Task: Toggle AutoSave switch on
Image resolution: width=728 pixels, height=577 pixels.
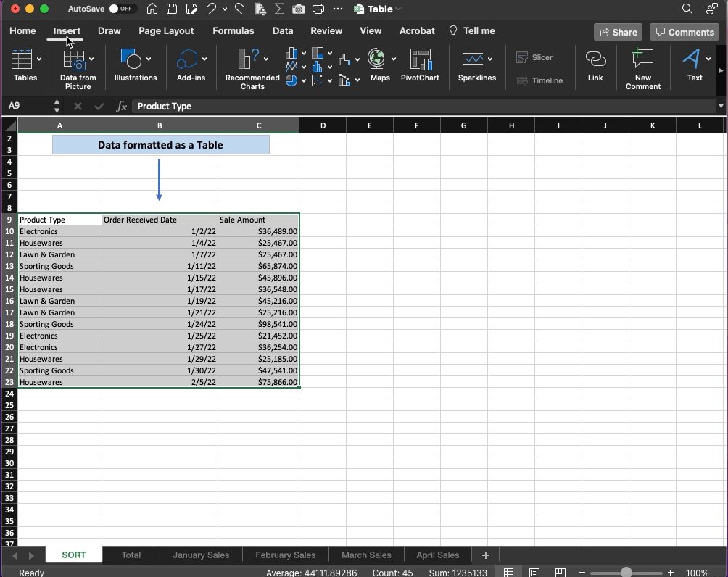Action: [x=121, y=9]
